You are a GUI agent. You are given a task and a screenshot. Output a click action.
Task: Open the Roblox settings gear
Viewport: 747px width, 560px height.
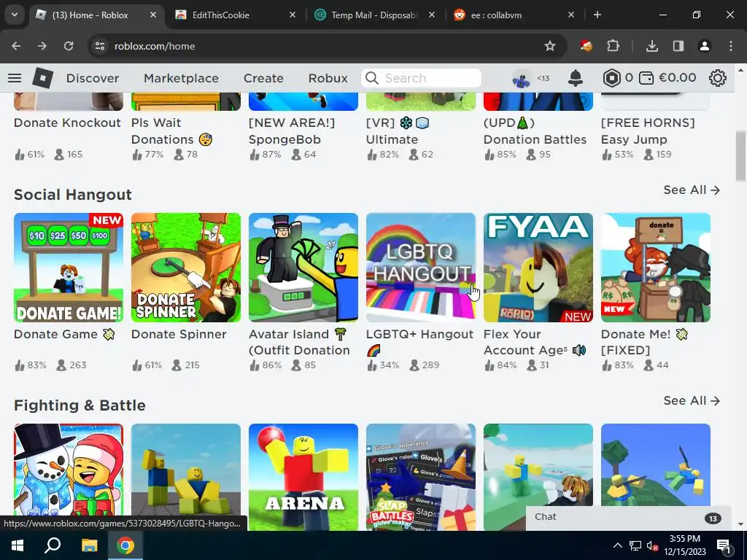[x=718, y=78]
